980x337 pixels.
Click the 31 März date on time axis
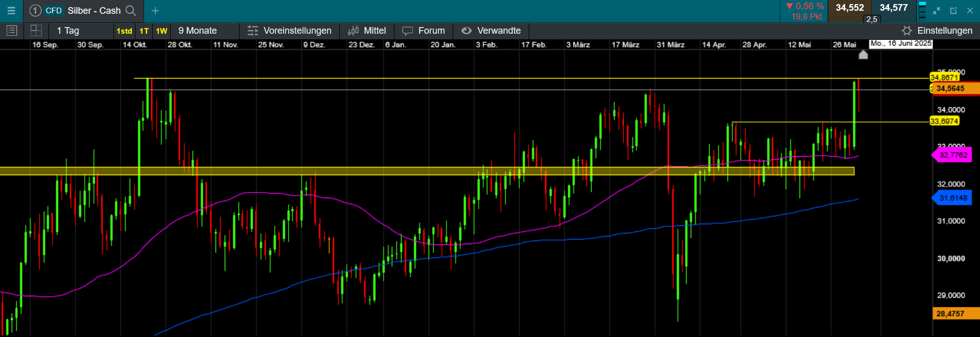click(670, 44)
